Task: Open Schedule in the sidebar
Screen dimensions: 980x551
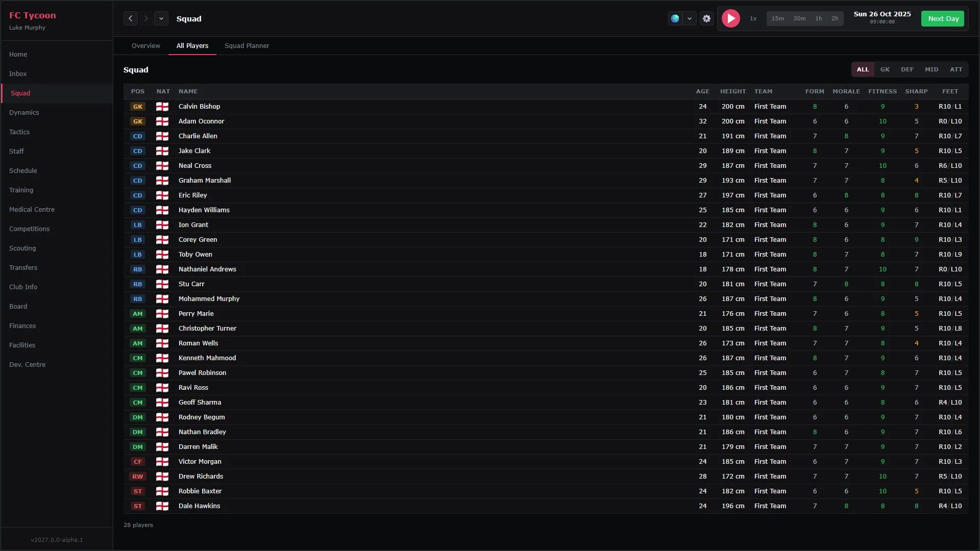Action: (57, 171)
